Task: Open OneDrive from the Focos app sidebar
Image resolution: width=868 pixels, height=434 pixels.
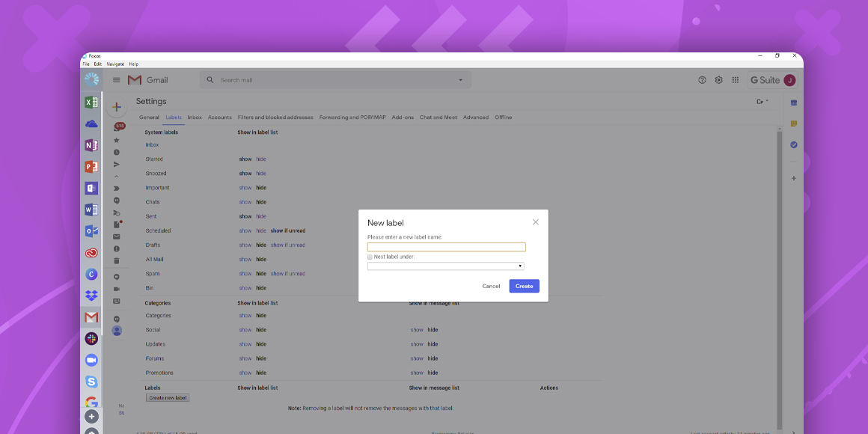Action: [91, 124]
